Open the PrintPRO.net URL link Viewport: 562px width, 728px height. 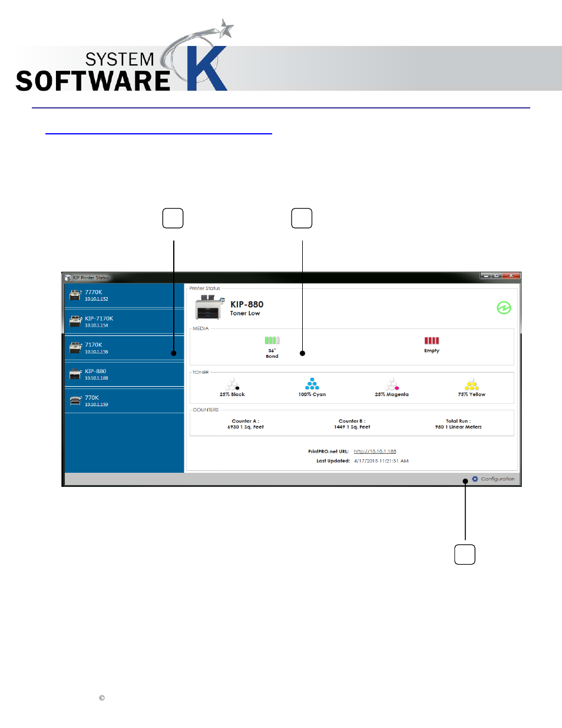tap(375, 452)
